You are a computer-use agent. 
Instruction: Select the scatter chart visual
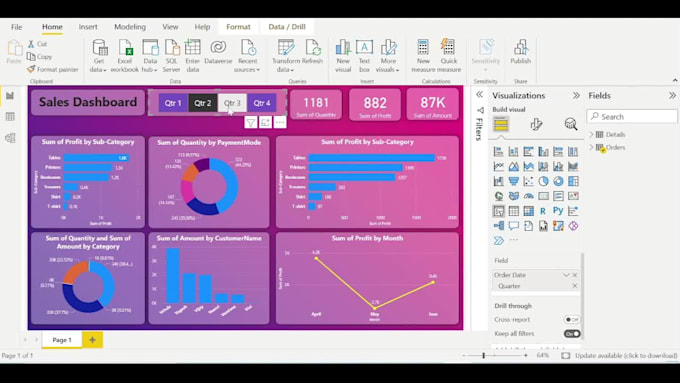(528, 181)
